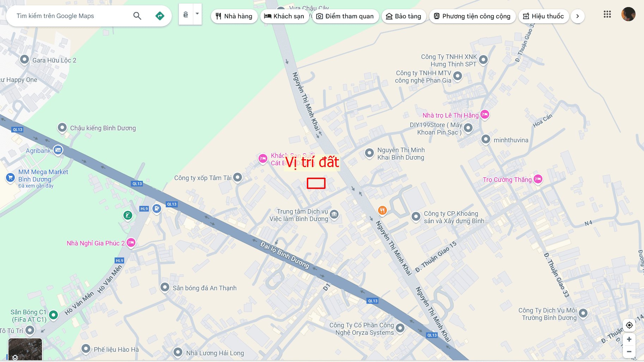This screenshot has height=362, width=644.
Task: Switch to satellite layer thumbnail
Action: (x=25, y=349)
